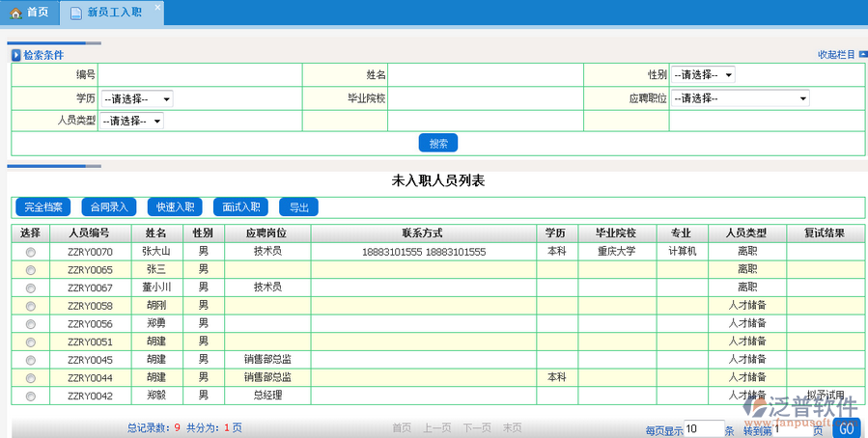
Task: Expand the 学历 dropdown list
Action: pyautogui.click(x=136, y=98)
